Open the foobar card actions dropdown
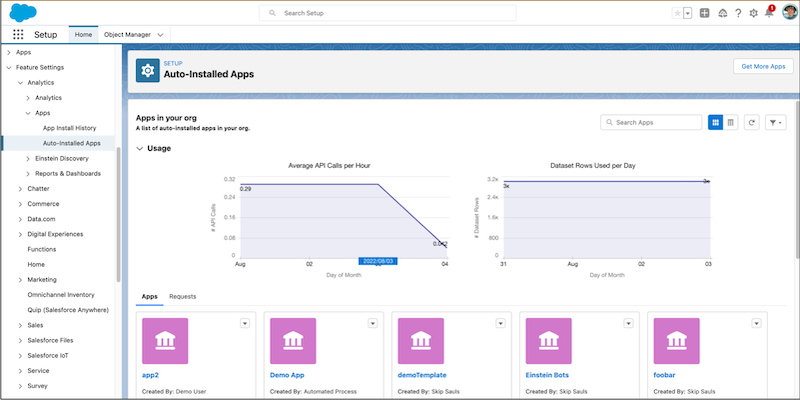Image resolution: width=800 pixels, height=400 pixels. point(757,323)
